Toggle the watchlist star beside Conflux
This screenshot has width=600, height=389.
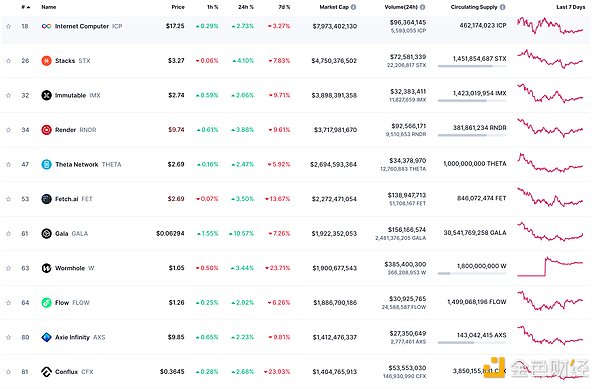(x=8, y=371)
